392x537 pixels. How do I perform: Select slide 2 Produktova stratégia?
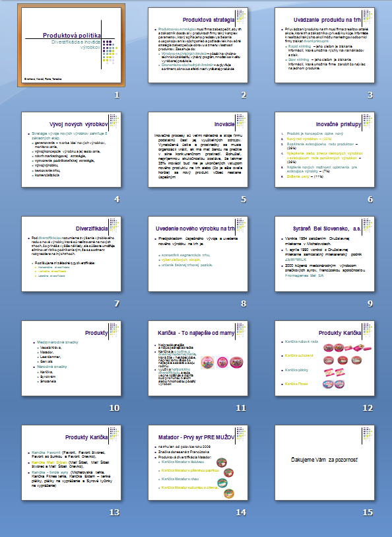tap(198, 45)
